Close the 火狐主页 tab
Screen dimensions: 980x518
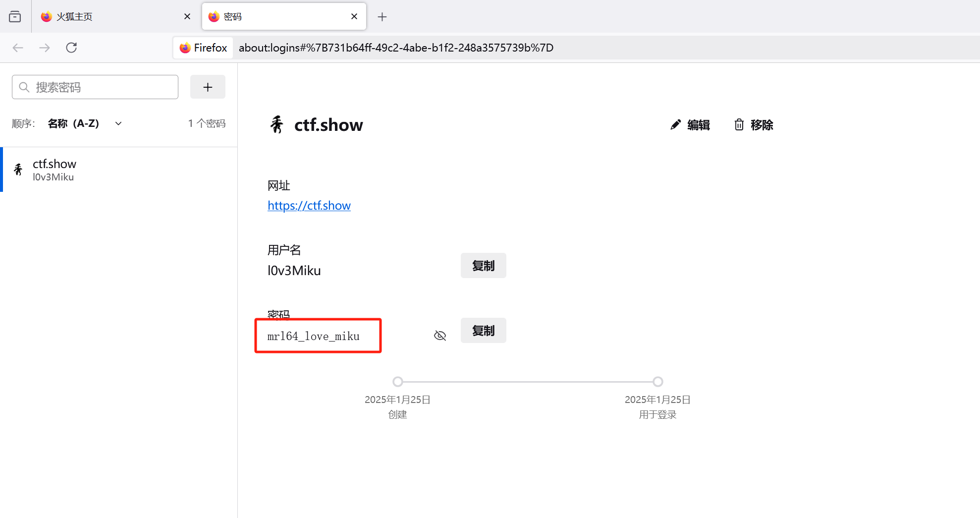[x=187, y=17]
